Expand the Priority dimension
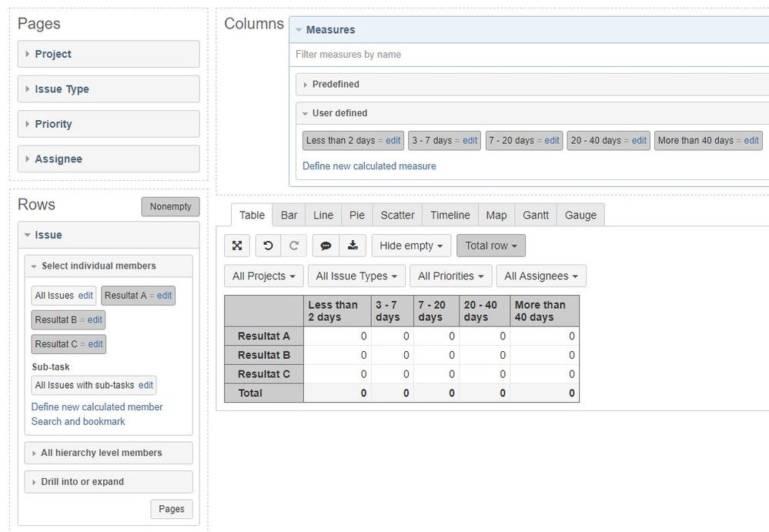 (109, 123)
